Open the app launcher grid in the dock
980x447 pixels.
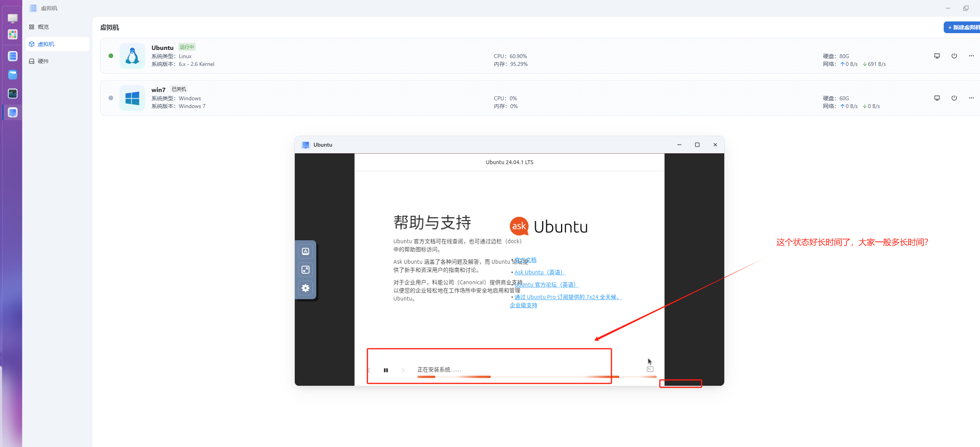pos(12,34)
